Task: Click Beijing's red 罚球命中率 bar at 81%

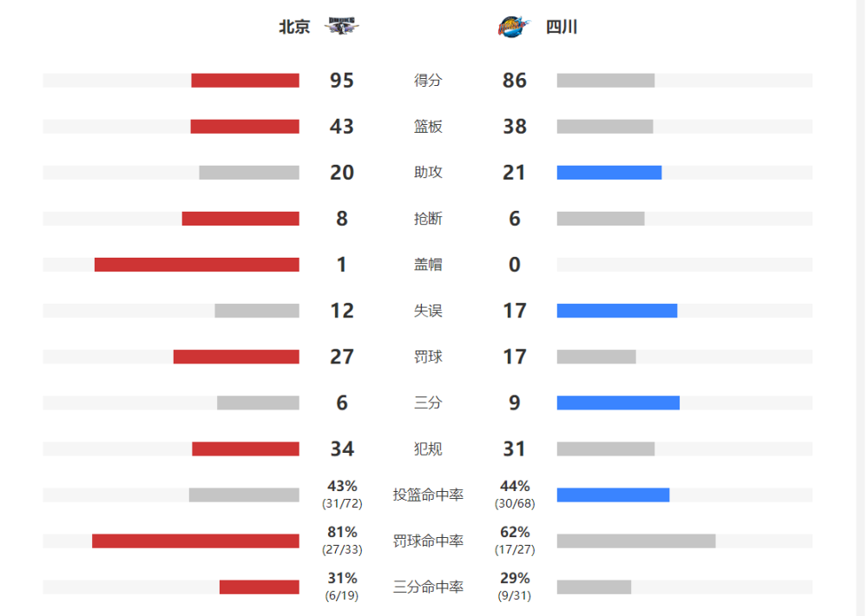Action: (x=195, y=541)
